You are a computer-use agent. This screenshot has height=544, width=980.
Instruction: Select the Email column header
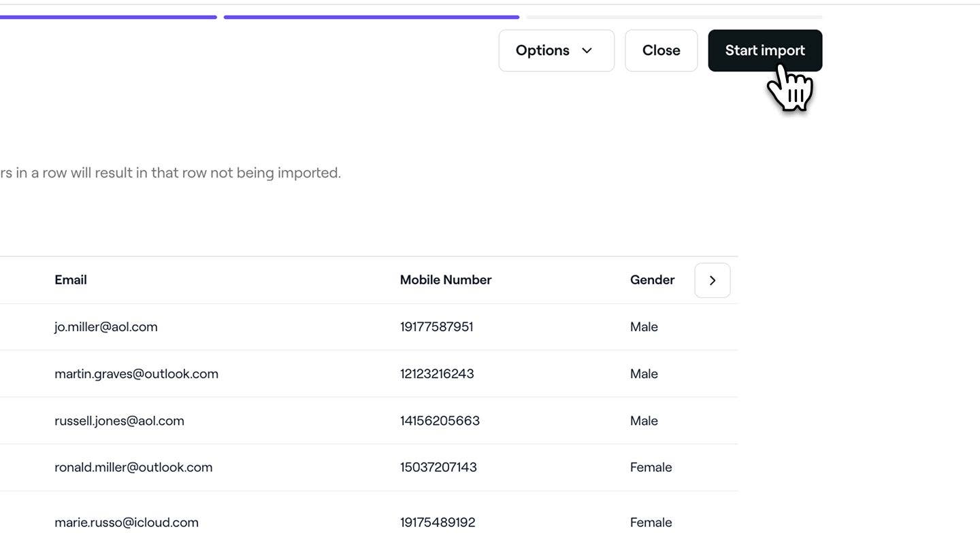coord(71,280)
